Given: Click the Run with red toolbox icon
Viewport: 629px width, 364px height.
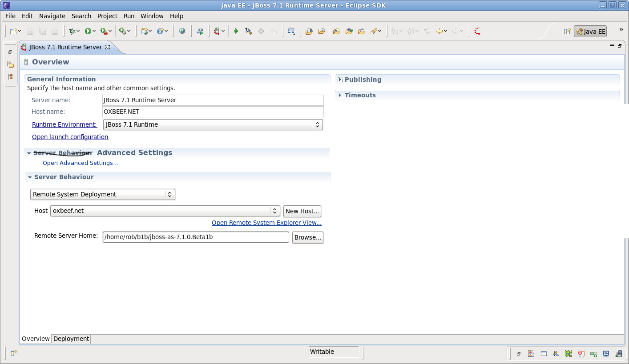Looking at the screenshot, I should [x=103, y=31].
